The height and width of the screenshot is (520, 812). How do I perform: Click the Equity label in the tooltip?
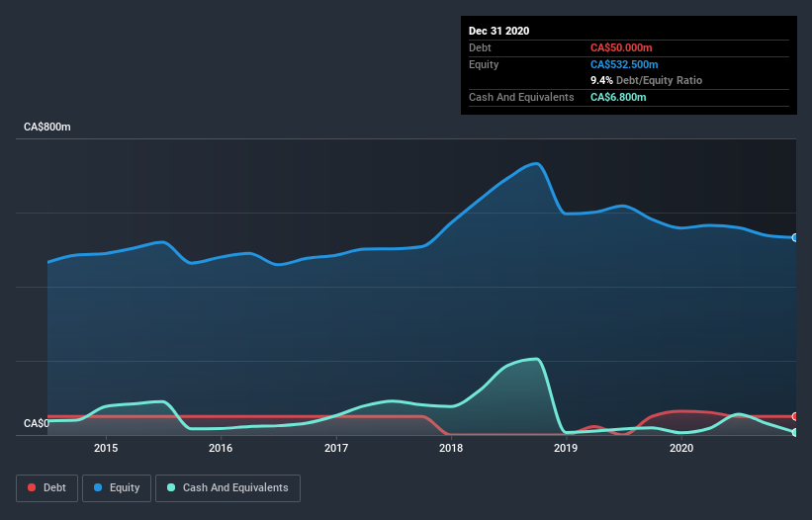484,64
